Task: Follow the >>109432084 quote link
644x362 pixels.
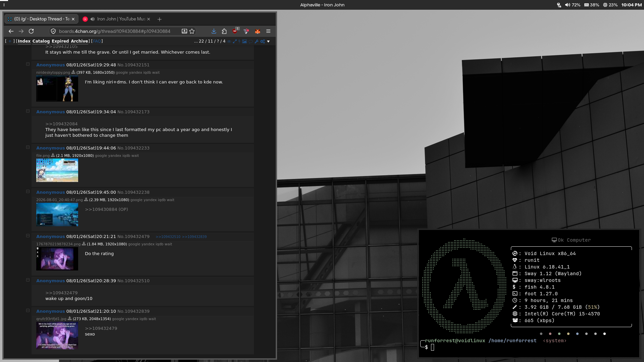Action: [x=61, y=124]
